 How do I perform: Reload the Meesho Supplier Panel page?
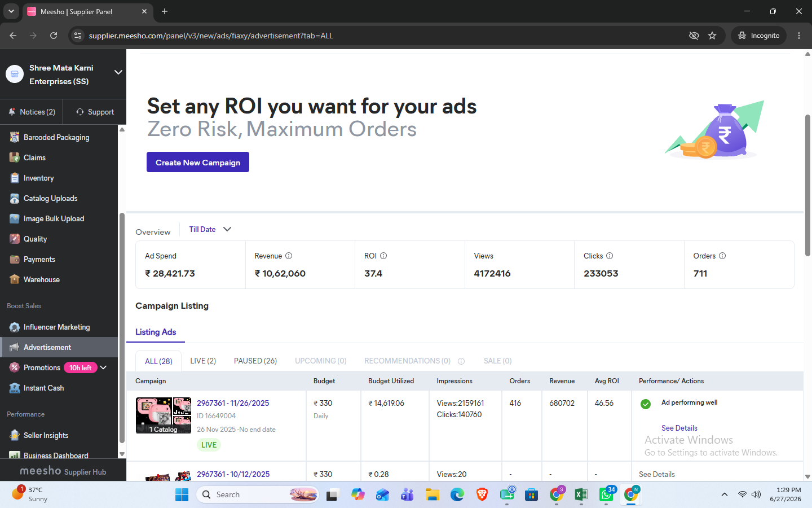coord(54,36)
